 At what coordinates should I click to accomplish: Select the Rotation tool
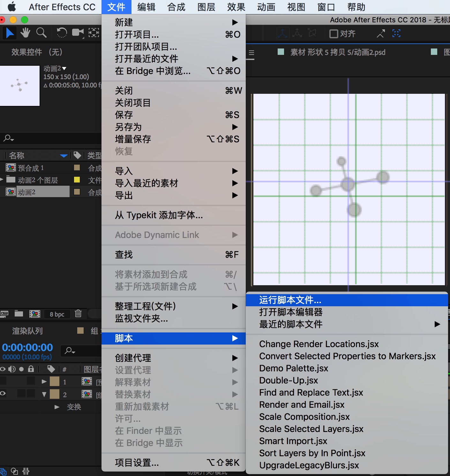(x=62, y=33)
